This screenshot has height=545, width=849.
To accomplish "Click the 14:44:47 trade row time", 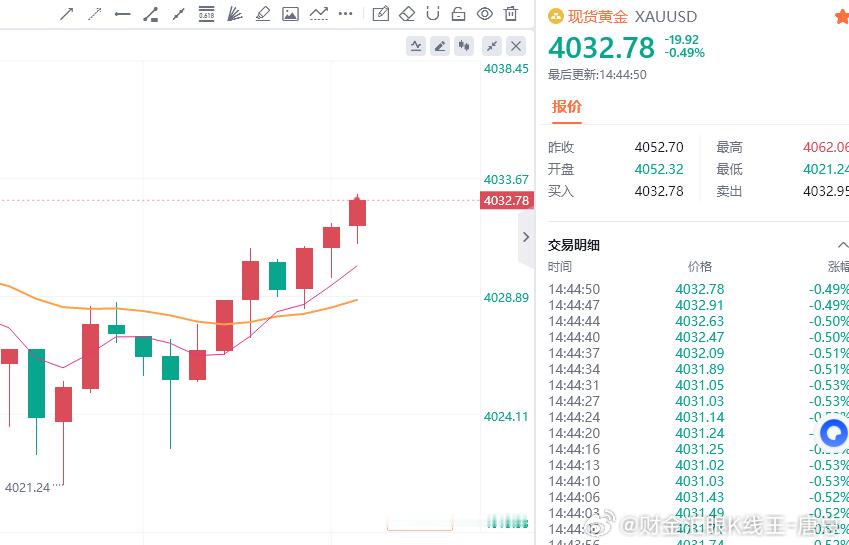I will click(574, 305).
